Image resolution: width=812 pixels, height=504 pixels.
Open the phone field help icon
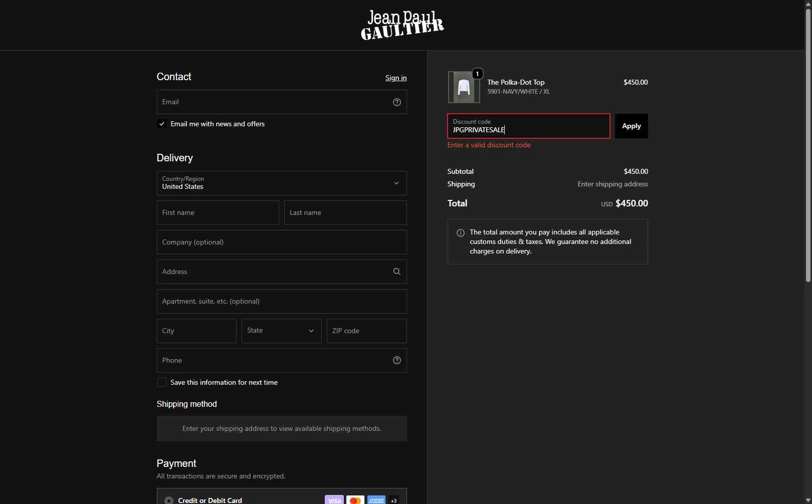(396, 360)
